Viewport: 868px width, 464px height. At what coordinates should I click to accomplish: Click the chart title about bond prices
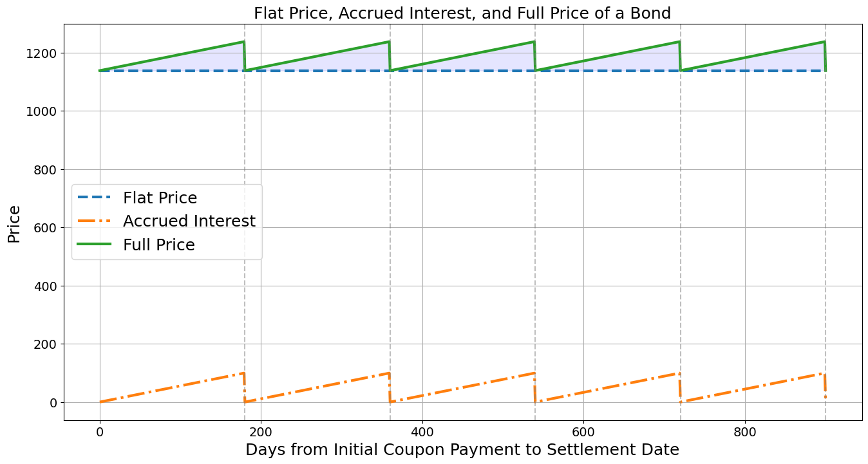pos(462,13)
